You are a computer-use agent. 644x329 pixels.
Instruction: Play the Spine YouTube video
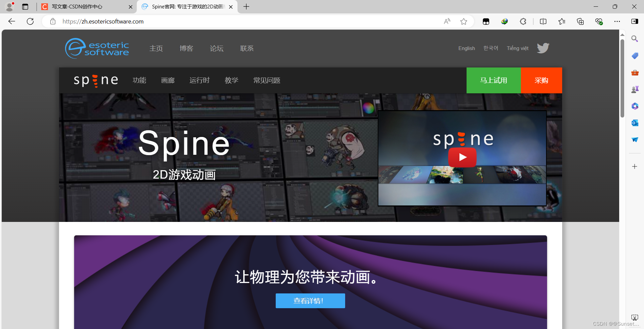point(462,157)
